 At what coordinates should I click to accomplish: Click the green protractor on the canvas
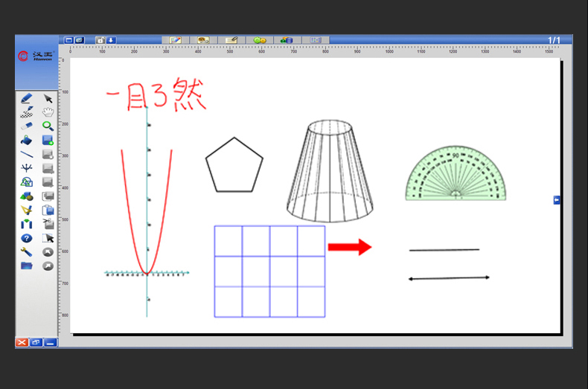(x=456, y=176)
